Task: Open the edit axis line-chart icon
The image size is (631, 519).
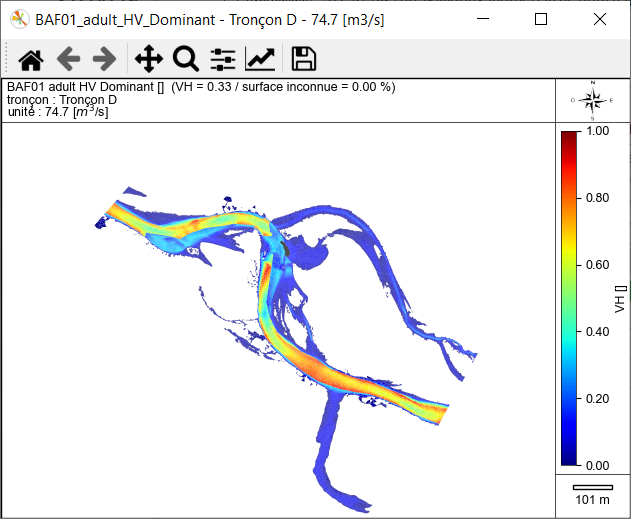Action: click(x=260, y=59)
